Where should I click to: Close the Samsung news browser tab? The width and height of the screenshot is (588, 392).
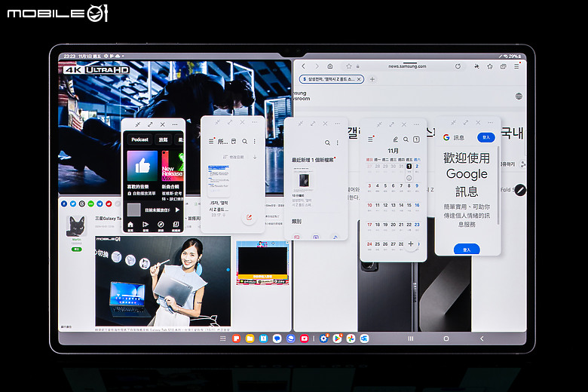click(359, 79)
